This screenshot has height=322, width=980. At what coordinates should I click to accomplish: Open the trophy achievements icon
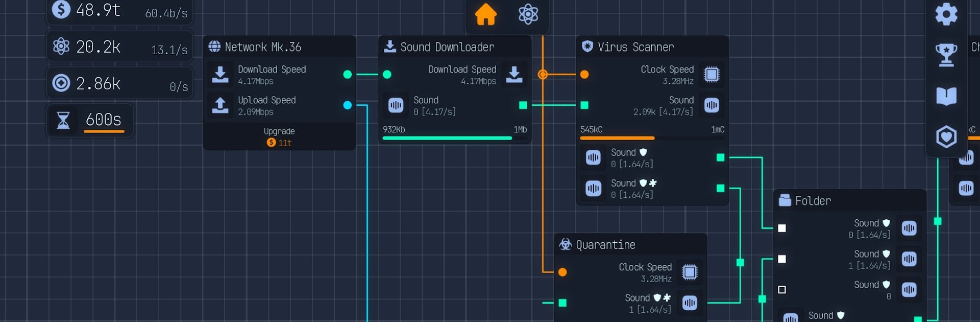tap(946, 54)
